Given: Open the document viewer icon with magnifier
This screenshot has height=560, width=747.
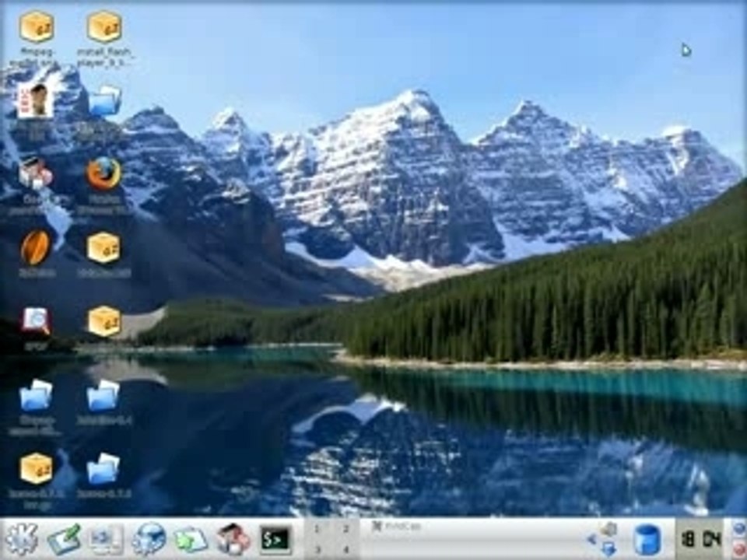Looking at the screenshot, I should click(36, 321).
